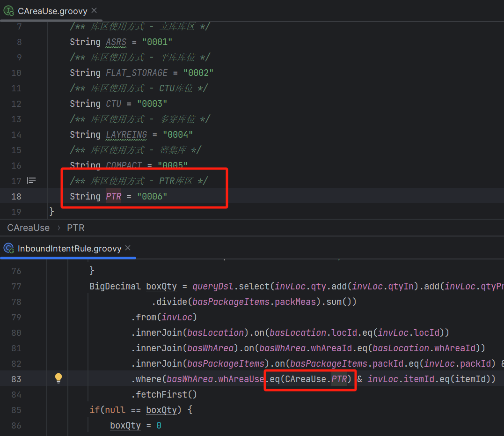Click the ASRS constant name on line 8
Viewport: 504px width, 436px height.
[116, 42]
